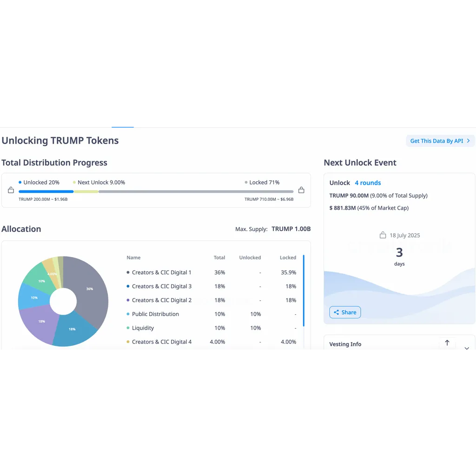Click the Liquidity allocation row
476x476 pixels.
(212, 328)
